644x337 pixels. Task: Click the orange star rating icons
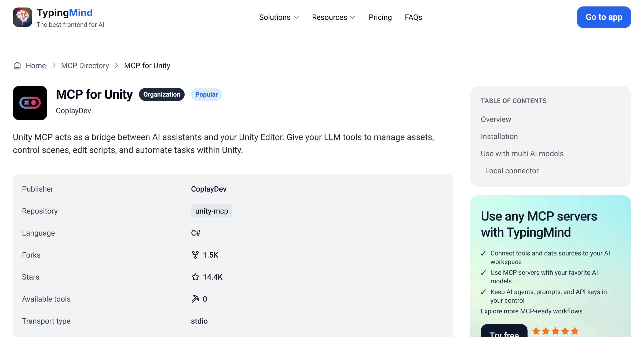point(555,331)
